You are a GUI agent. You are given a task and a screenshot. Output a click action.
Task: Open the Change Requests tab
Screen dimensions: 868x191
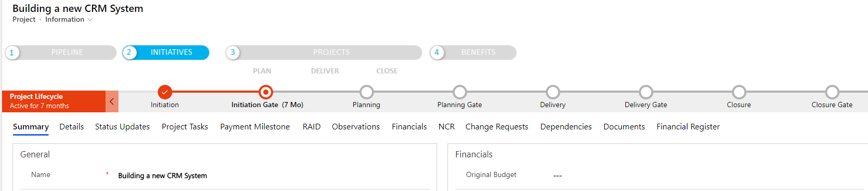(x=497, y=127)
